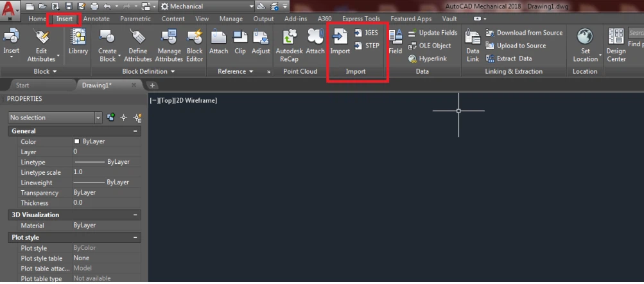
Task: Customize the Quick Access toolbar dropdown
Action: (284, 6)
